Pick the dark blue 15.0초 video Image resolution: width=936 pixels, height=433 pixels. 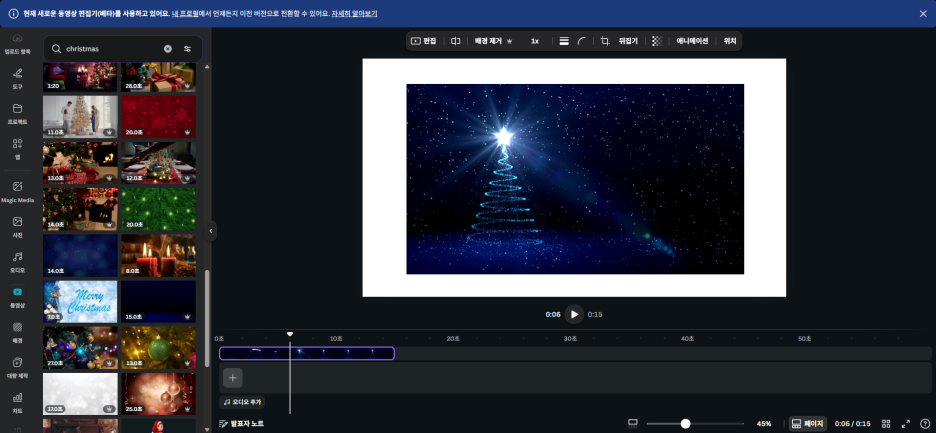[x=158, y=302]
